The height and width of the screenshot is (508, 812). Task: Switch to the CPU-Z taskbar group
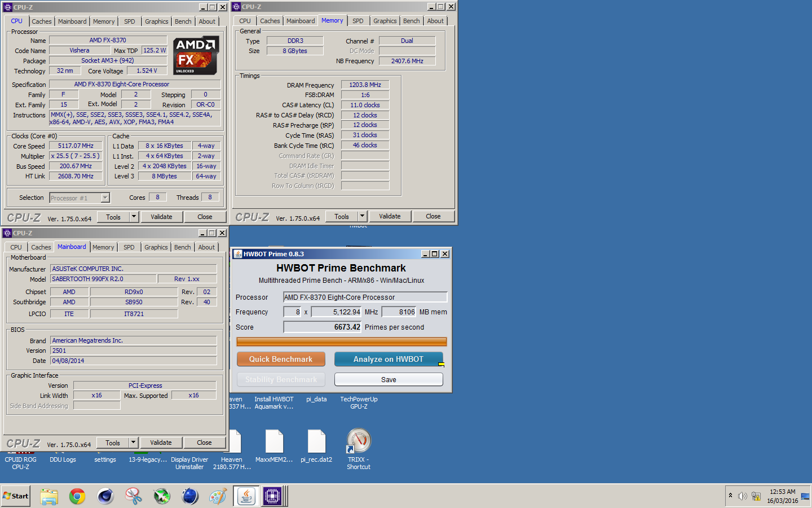[273, 496]
